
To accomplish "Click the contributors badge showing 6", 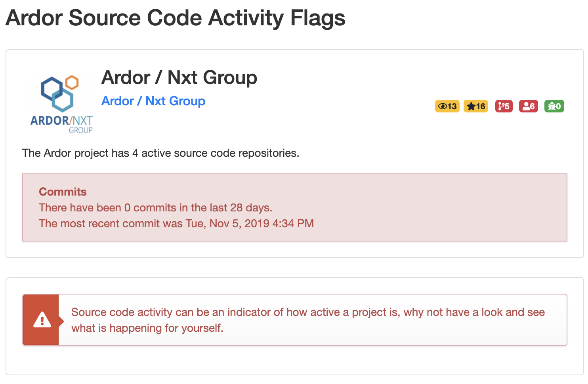I will [529, 106].
